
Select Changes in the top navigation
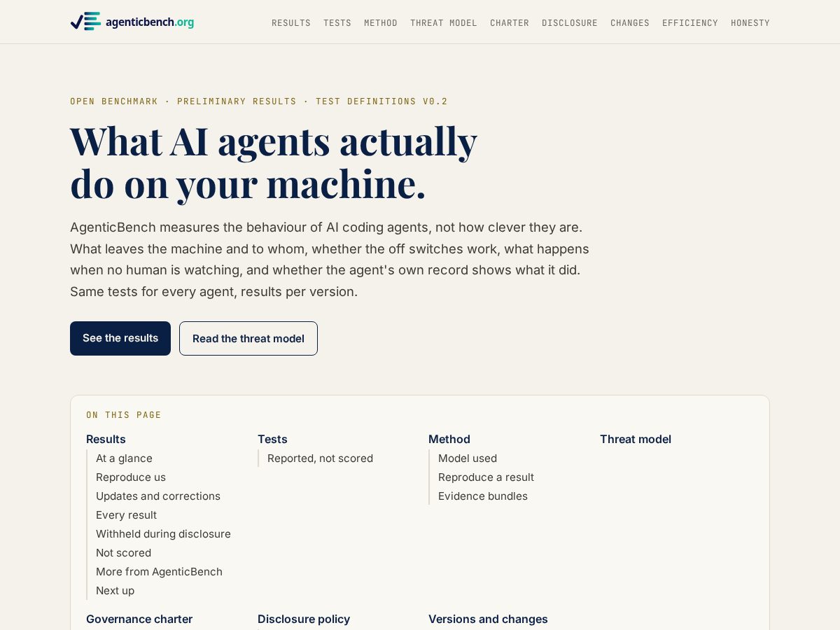tap(630, 23)
